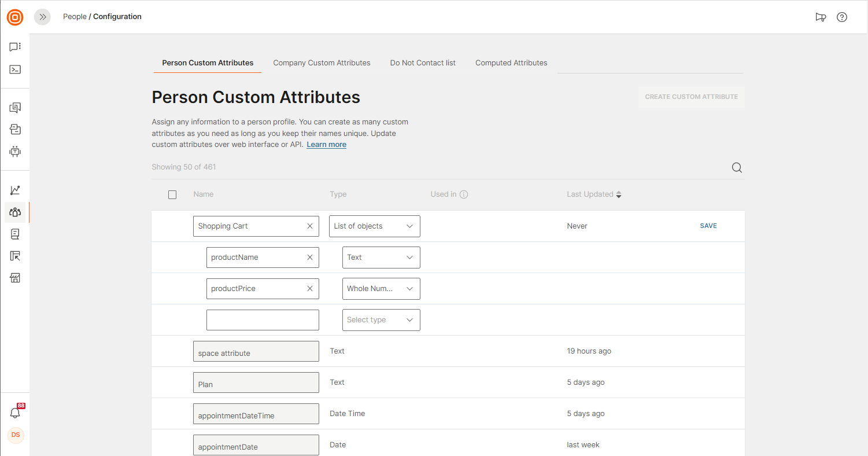The height and width of the screenshot is (456, 868).
Task: Click SAVE for the Shopping Cart attribute
Action: [x=708, y=226]
